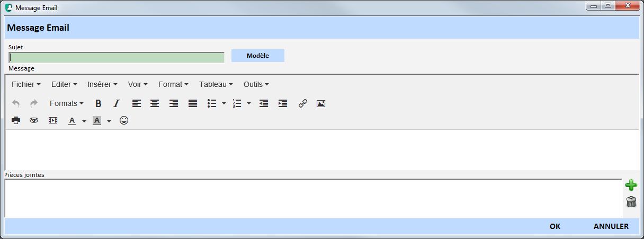Click inside the message body editor

pyautogui.click(x=322, y=149)
